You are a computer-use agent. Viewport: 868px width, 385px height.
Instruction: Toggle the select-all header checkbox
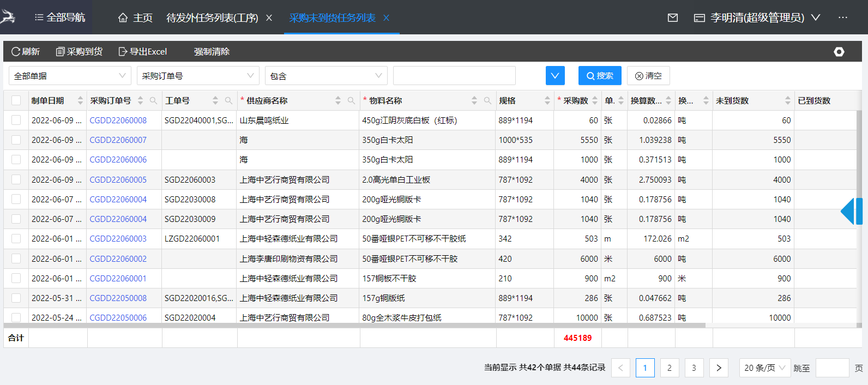(16, 101)
